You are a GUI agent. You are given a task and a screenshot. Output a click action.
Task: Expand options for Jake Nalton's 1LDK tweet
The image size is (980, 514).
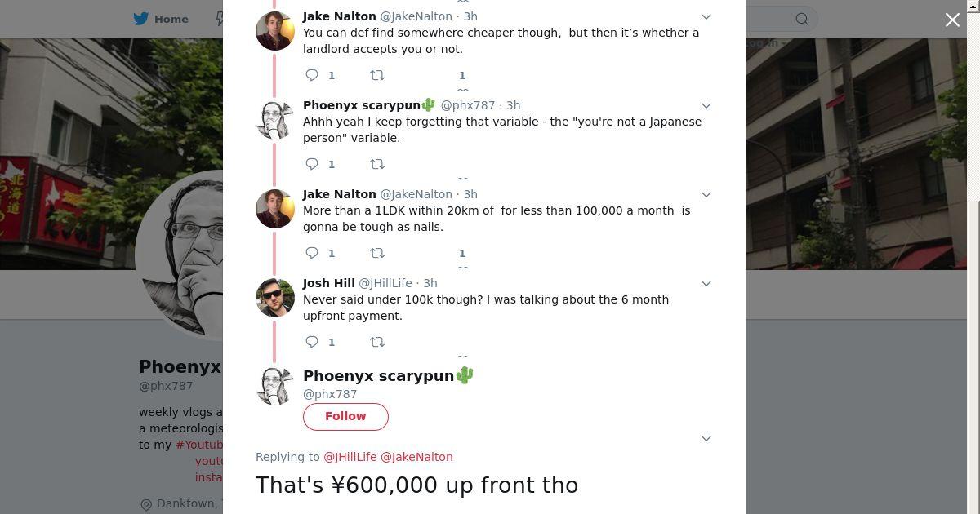(706, 194)
